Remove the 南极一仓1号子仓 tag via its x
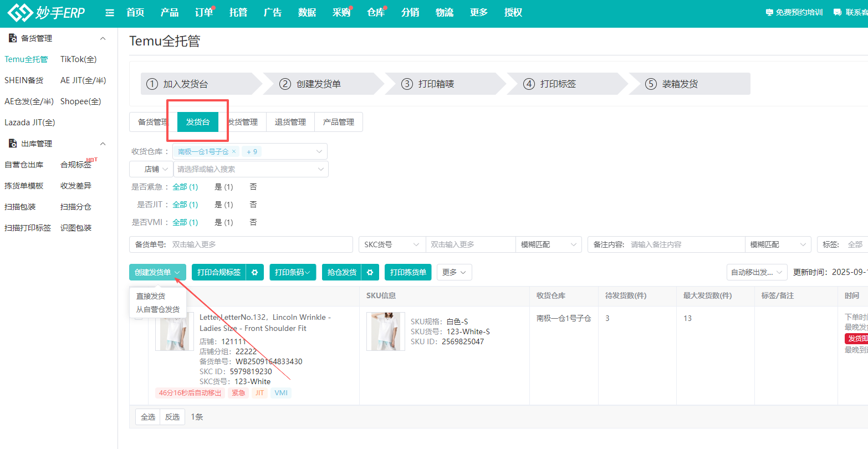Screen dimensions: 868x449 (x=234, y=151)
